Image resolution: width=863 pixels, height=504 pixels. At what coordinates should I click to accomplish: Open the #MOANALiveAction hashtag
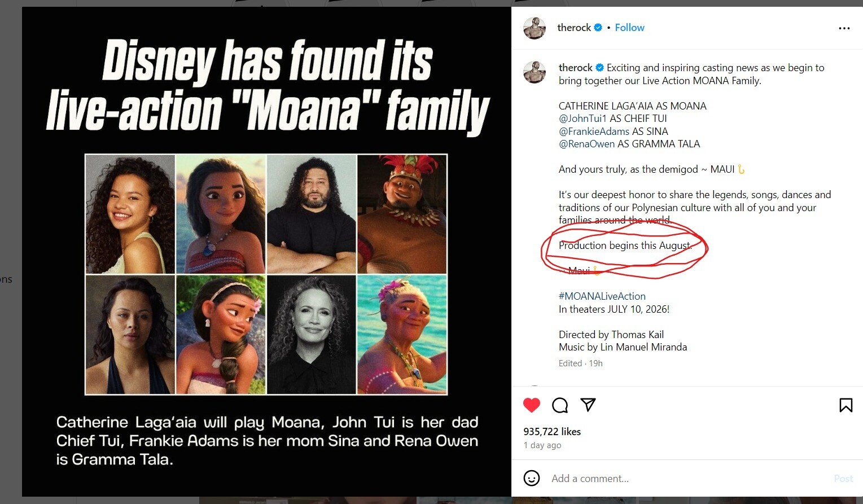point(602,296)
